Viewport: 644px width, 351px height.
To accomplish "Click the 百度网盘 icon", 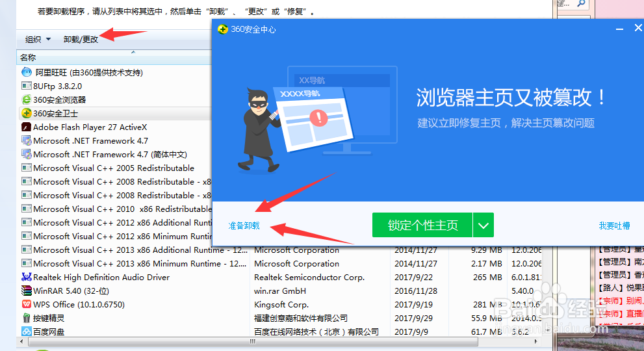I will tap(27, 331).
